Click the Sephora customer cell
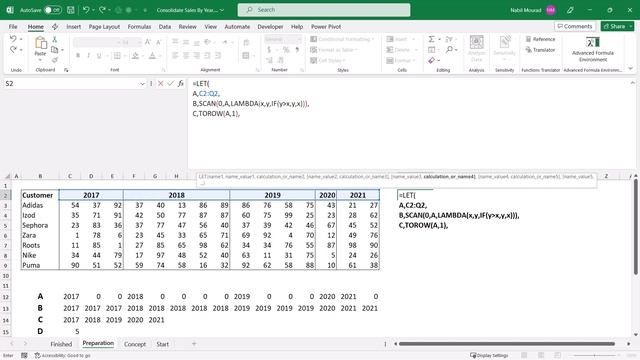Image resolution: width=640 pixels, height=360 pixels. (40, 225)
